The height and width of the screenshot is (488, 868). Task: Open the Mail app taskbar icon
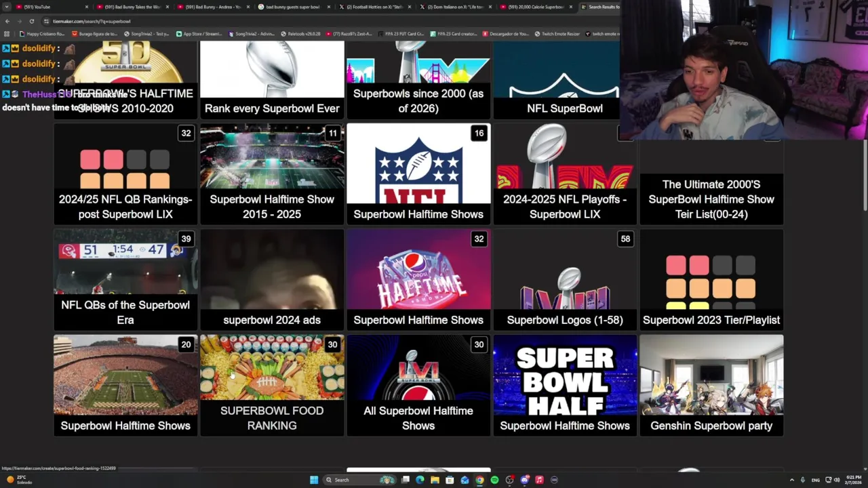click(465, 480)
